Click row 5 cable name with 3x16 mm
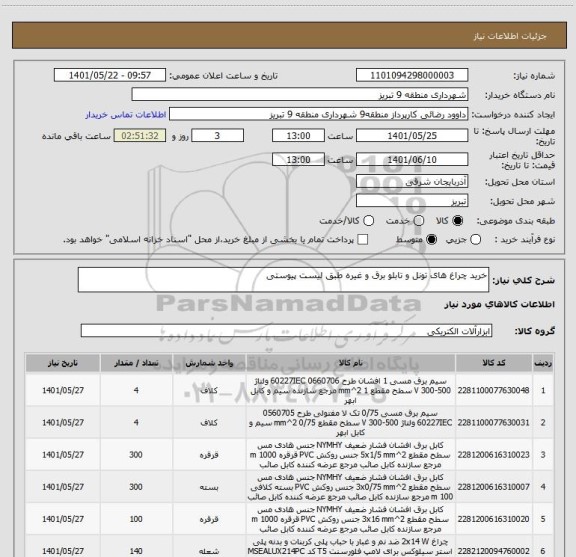 pyautogui.click(x=351, y=519)
